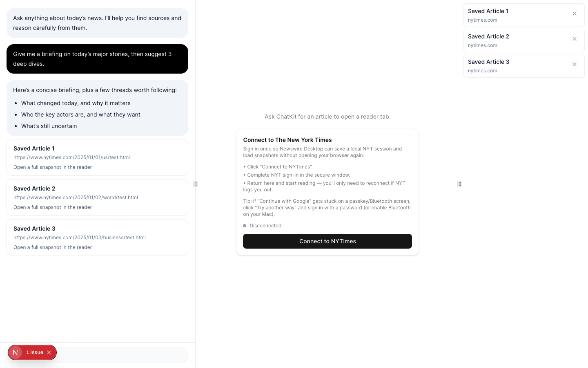Click the Connect to NYTimes button
The height and width of the screenshot is (368, 588).
(x=327, y=241)
